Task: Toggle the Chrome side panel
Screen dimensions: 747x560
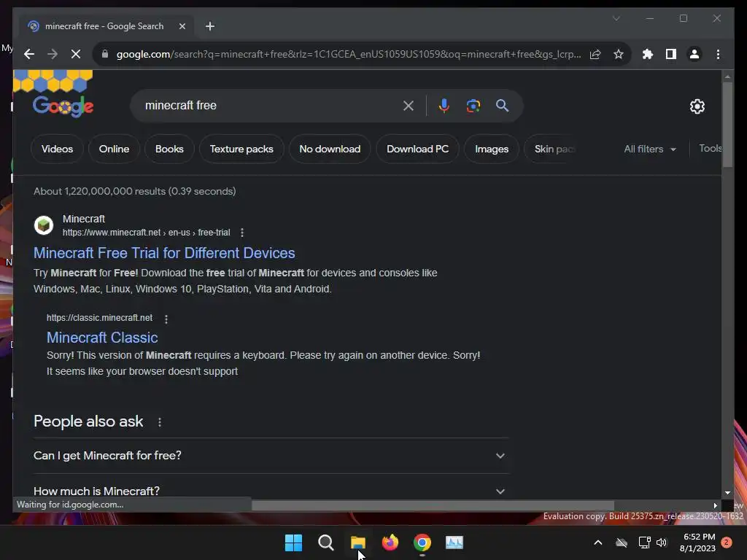Action: (x=671, y=54)
